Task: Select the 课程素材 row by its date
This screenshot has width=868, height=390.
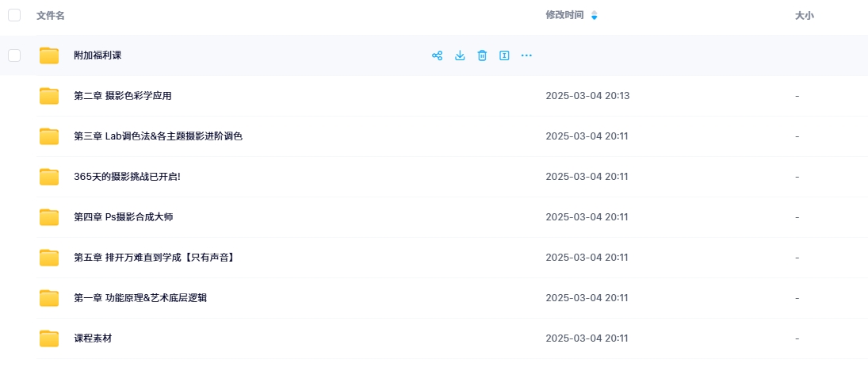Action: click(x=587, y=338)
